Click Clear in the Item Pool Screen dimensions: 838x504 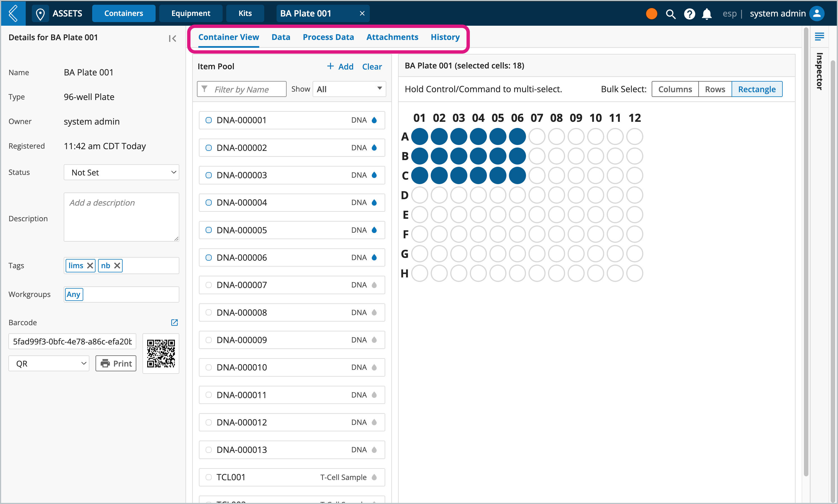click(372, 66)
